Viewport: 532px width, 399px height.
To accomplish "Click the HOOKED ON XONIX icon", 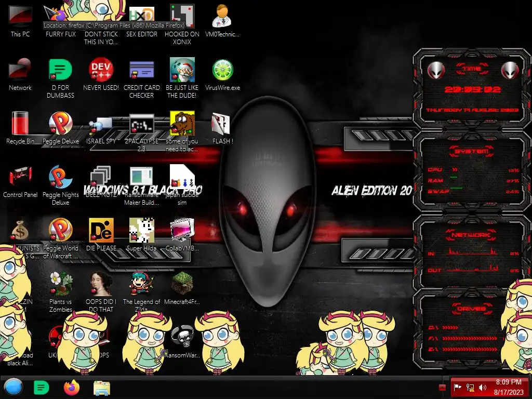I will [x=182, y=24].
